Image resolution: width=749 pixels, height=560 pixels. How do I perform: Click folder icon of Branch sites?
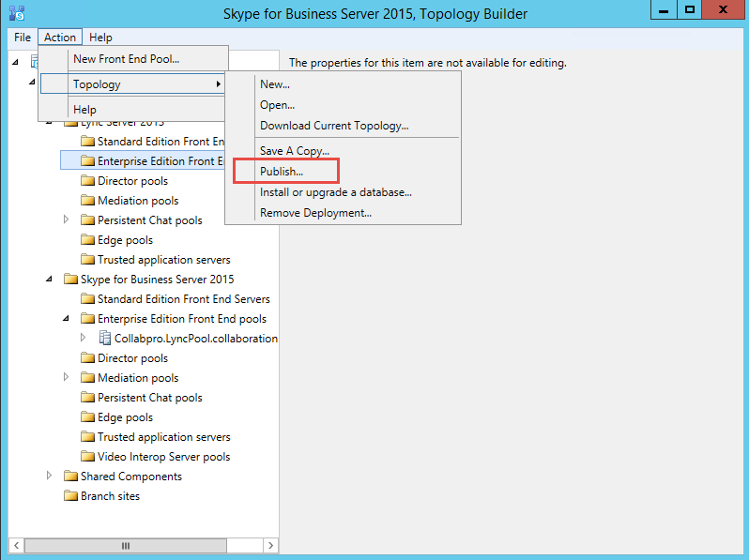[70, 495]
